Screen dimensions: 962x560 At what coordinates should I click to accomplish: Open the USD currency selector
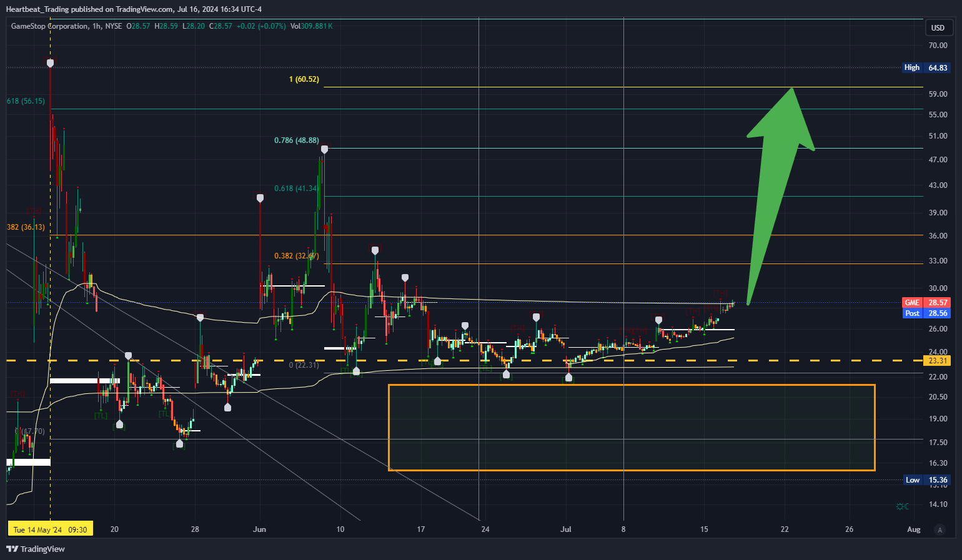click(x=938, y=27)
